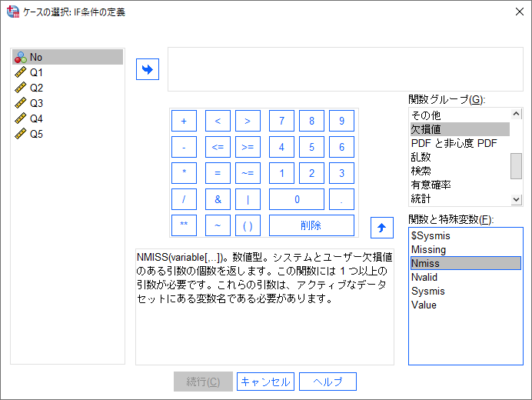The height and width of the screenshot is (400, 532).
Task: Click the less-than operator key
Action: (218, 121)
